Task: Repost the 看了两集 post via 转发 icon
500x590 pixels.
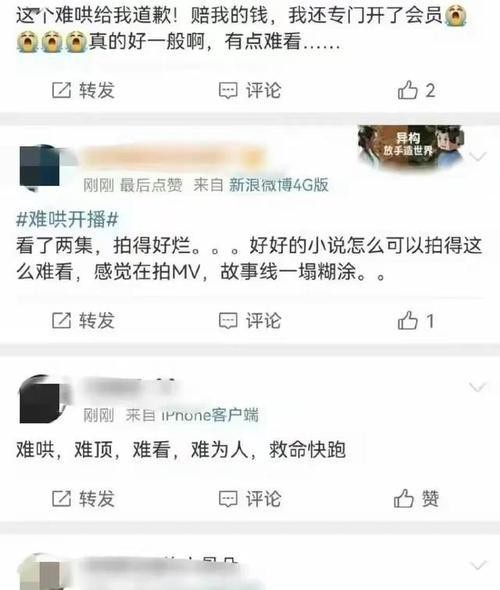Action: (x=83, y=321)
